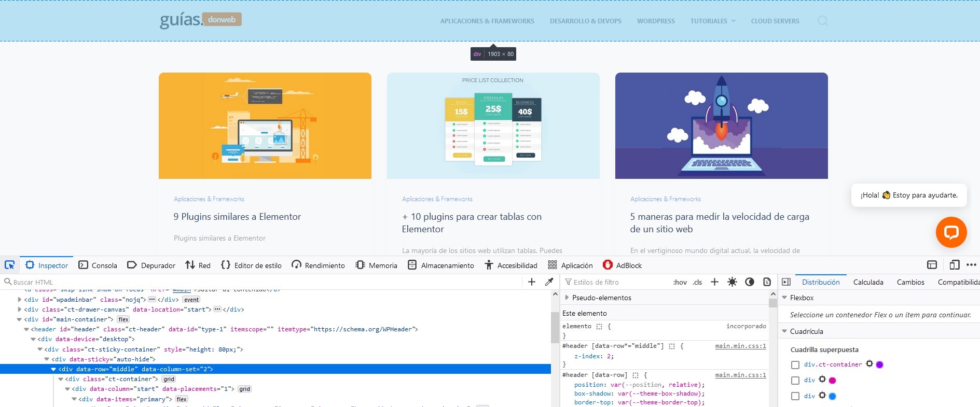Click the eyedropper color picker icon
Image resolution: width=980 pixels, height=407 pixels.
[549, 282]
